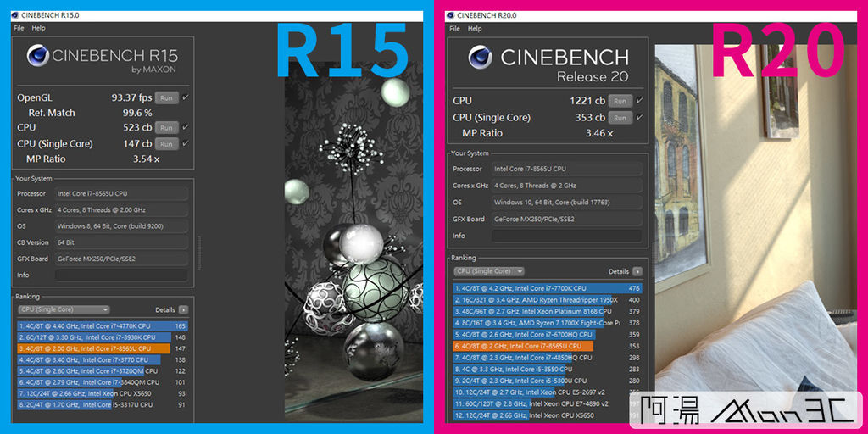Select i7-3930K ranking row in R15
Viewport: 868px width, 434px height.
point(103,337)
